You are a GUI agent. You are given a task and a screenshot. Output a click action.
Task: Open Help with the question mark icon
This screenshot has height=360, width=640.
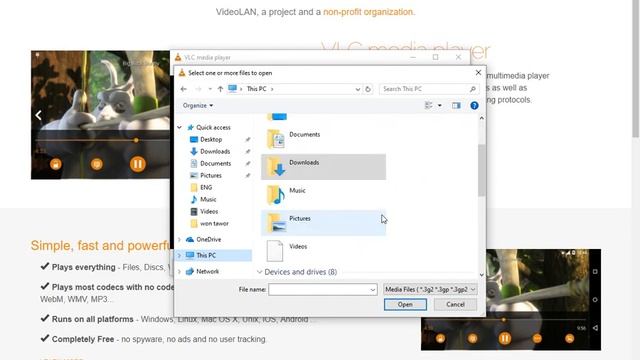pyautogui.click(x=474, y=106)
